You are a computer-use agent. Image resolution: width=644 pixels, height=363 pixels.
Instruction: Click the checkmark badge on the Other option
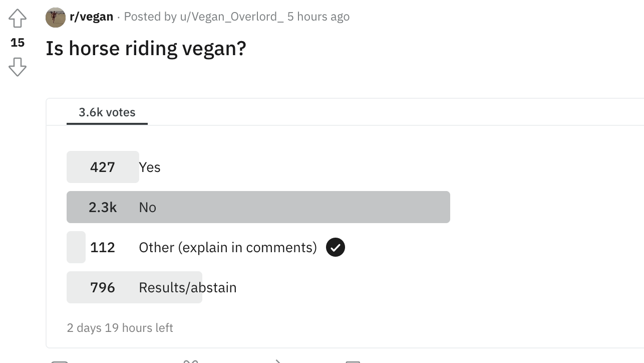336,247
